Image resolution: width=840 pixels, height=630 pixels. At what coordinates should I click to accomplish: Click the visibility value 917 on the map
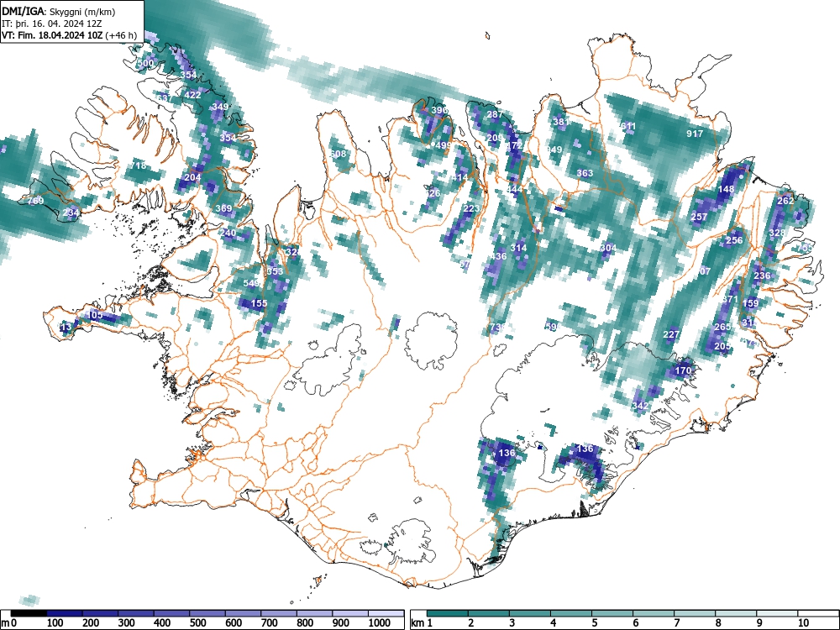(x=695, y=134)
